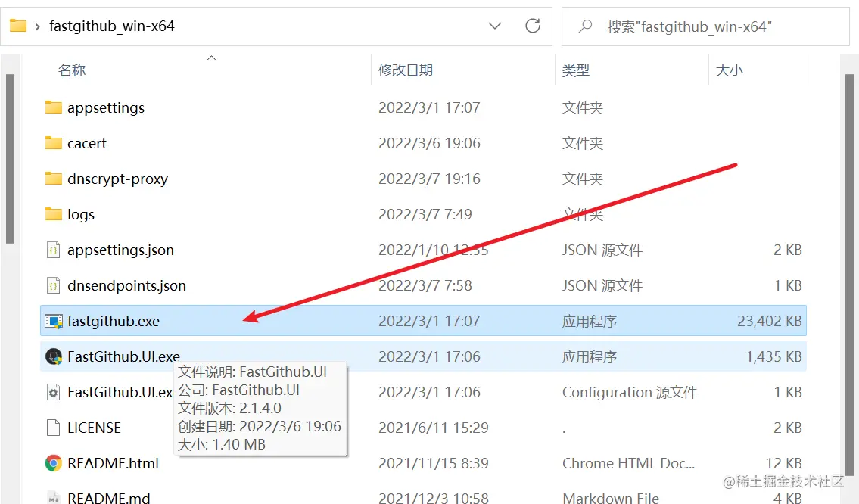Click the search magnifier icon
This screenshot has height=504, width=859.
[x=585, y=26]
